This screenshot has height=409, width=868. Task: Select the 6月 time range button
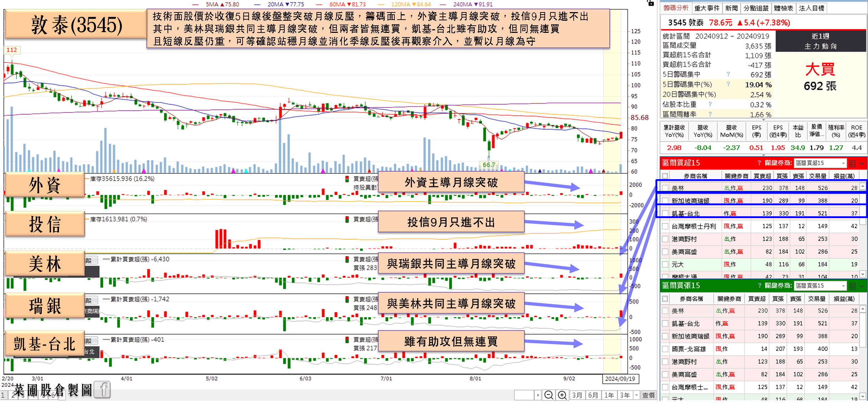pyautogui.click(x=593, y=395)
